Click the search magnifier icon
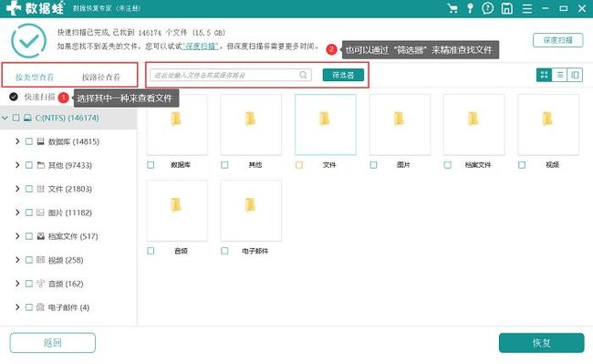This screenshot has width=593, height=364. coord(303,75)
